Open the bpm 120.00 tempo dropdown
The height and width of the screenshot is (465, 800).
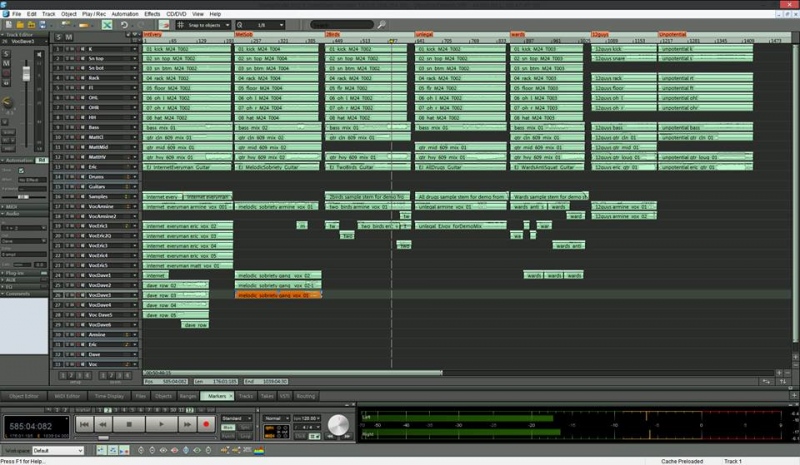click(307, 418)
